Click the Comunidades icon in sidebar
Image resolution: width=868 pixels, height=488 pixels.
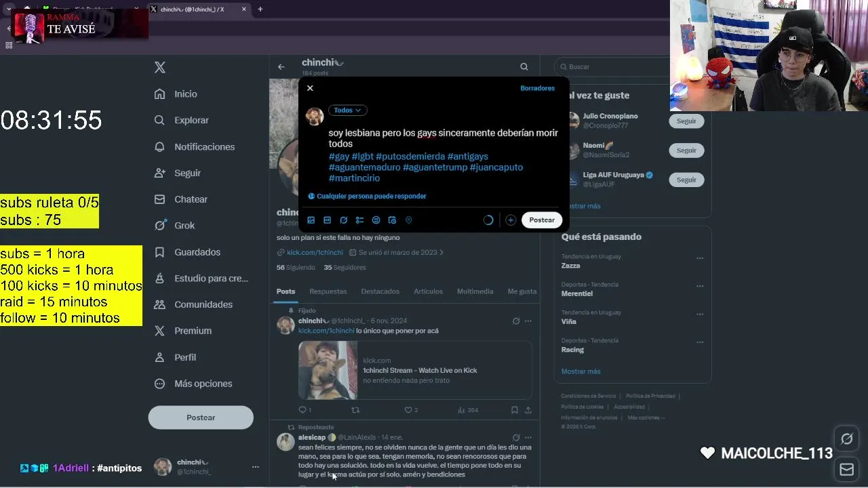coord(159,304)
